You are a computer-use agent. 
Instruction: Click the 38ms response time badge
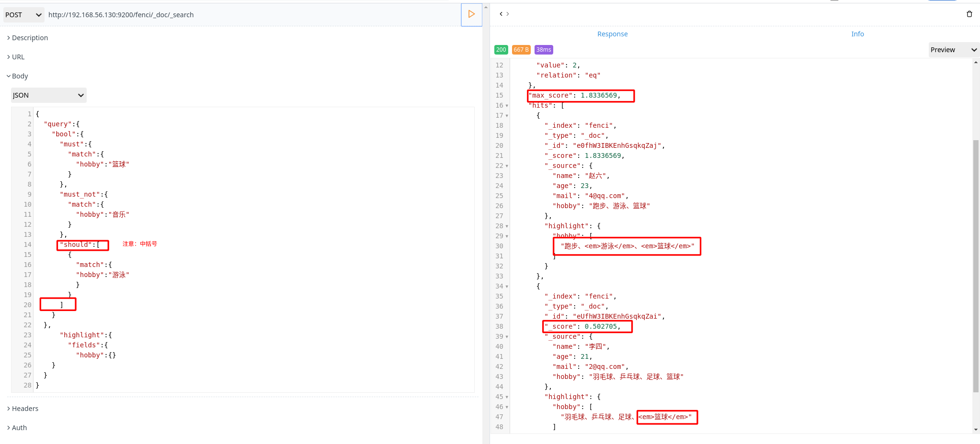[543, 49]
